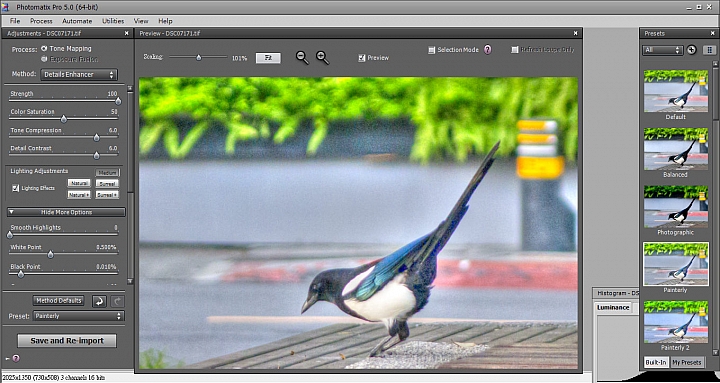Screen dimensions: 720x383
Task: Toggle the Lighting Effects checkbox
Action: click(x=16, y=188)
